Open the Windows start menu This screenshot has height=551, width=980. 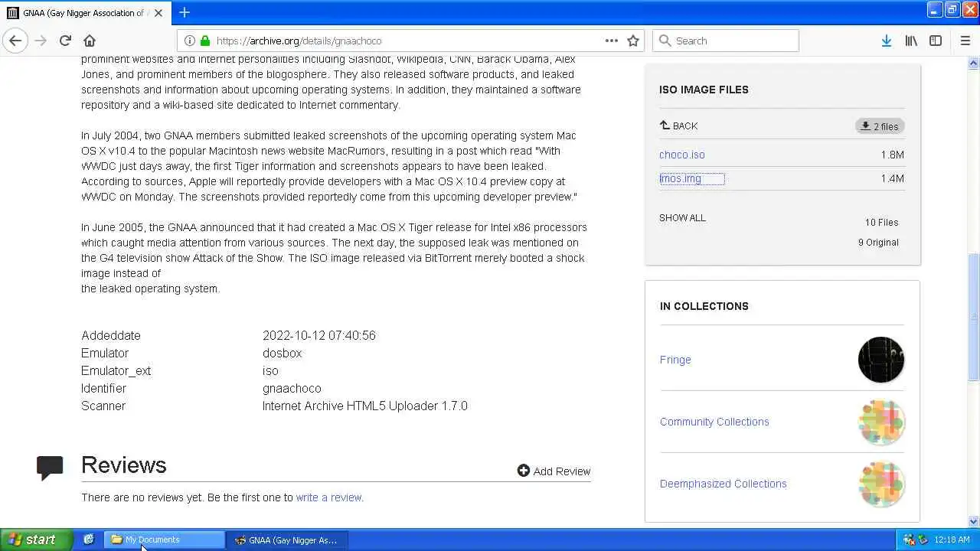pos(36,540)
